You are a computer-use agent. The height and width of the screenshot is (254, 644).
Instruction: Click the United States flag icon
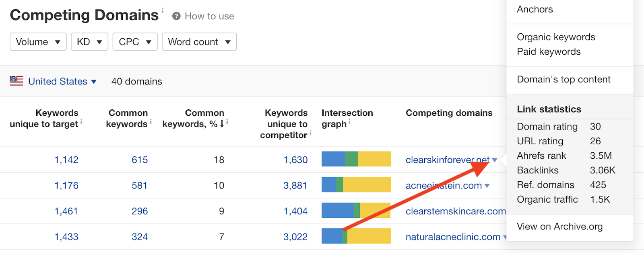point(17,81)
